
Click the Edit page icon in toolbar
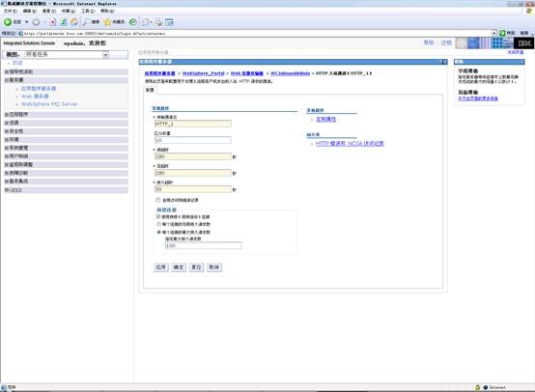(169, 22)
